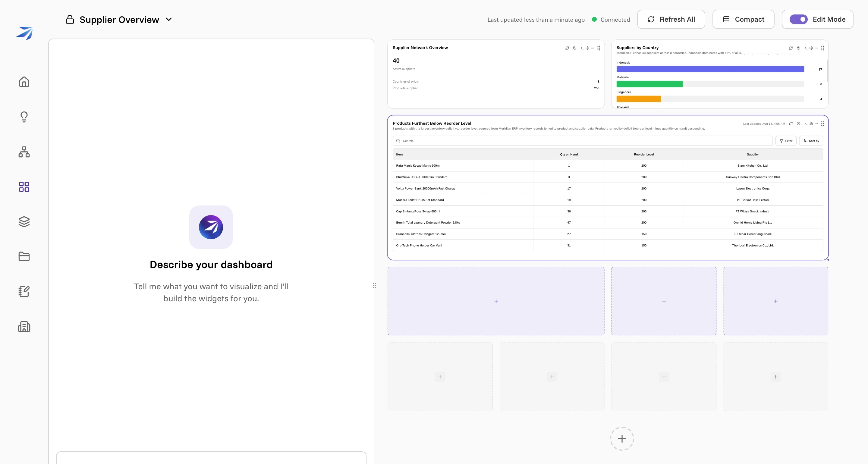The height and width of the screenshot is (464, 868).
Task: Open settings gear of Products Below Reorder widget
Action: click(x=811, y=124)
